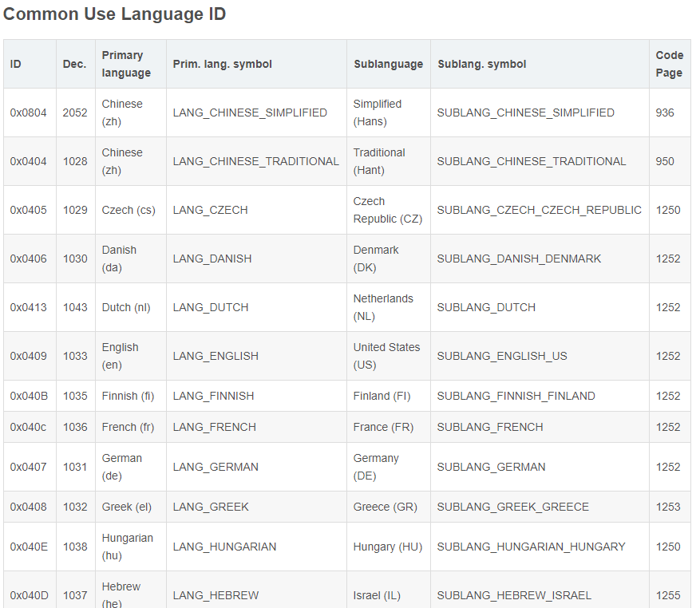Click the 0x0407 German ID cell
The width and height of the screenshot is (700, 608).
tap(29, 467)
